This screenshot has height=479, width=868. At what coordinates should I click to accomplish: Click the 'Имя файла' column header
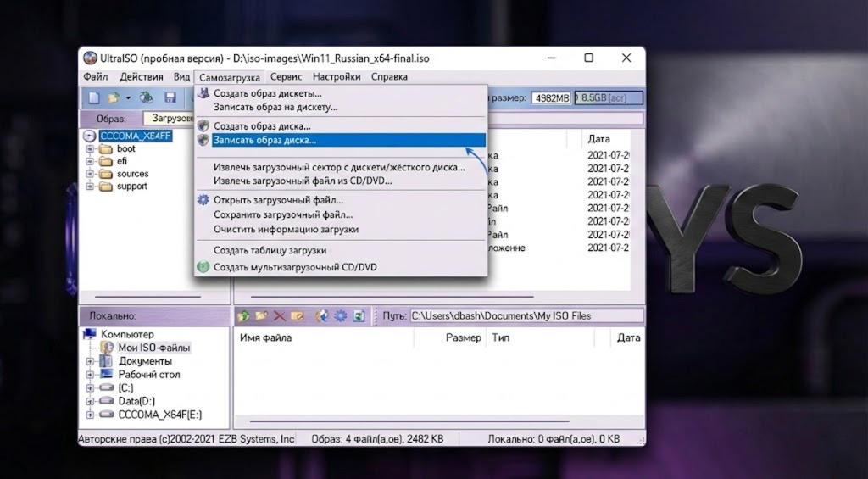point(265,337)
